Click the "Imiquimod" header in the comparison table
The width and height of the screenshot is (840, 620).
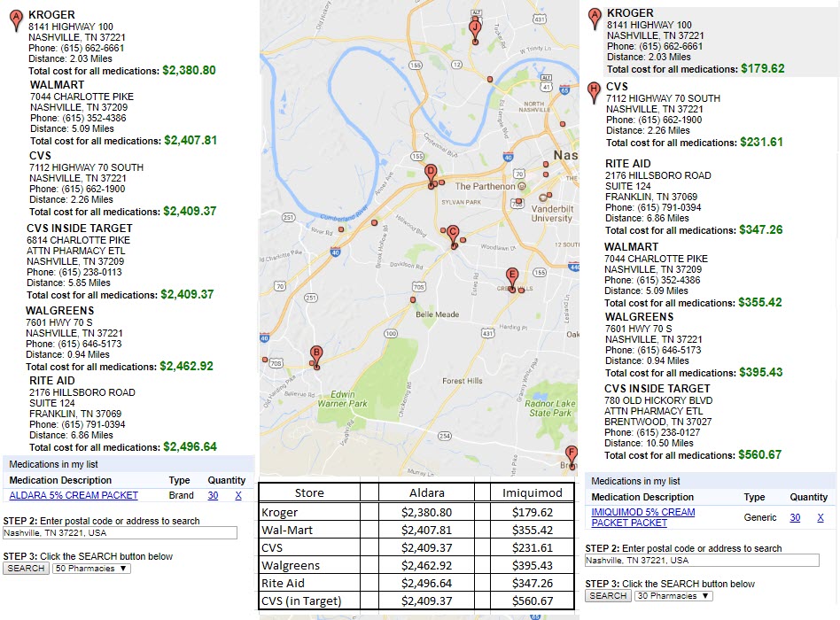532,492
